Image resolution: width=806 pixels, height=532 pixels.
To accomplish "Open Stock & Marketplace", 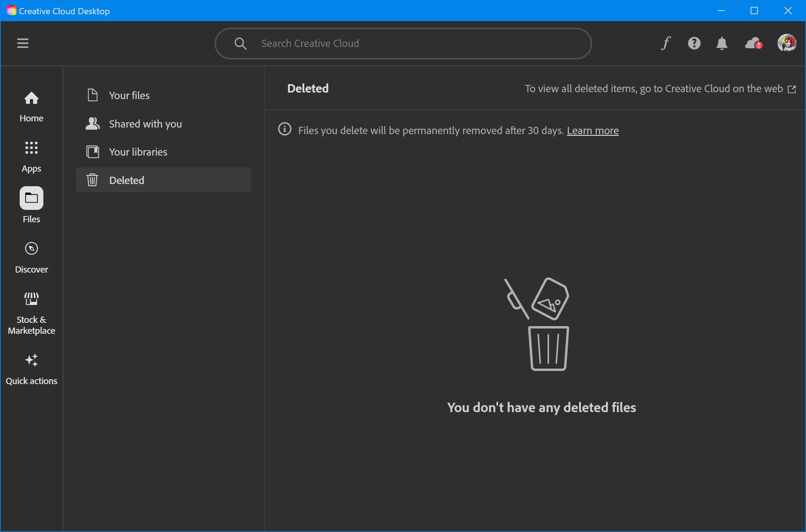I will click(x=31, y=313).
